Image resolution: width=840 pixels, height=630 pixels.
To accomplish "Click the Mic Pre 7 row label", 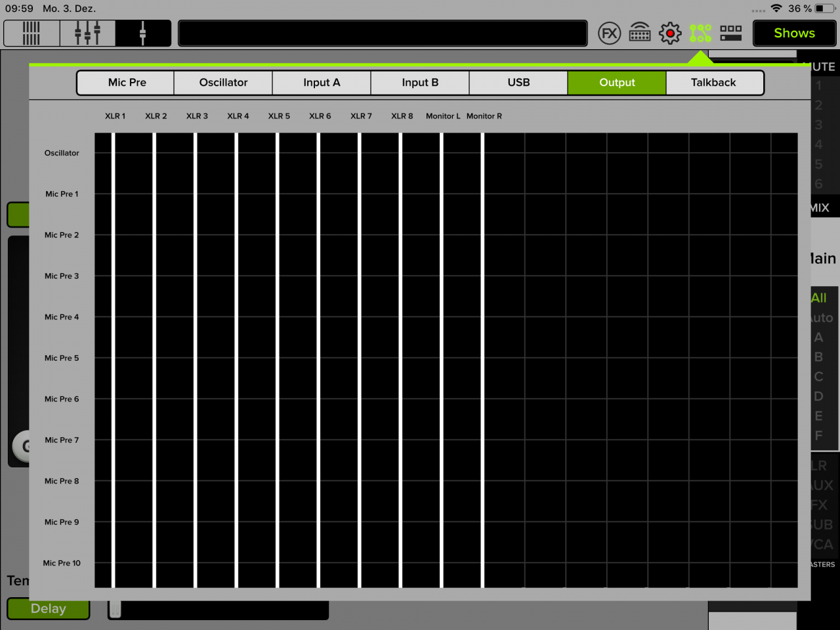I will click(x=62, y=440).
